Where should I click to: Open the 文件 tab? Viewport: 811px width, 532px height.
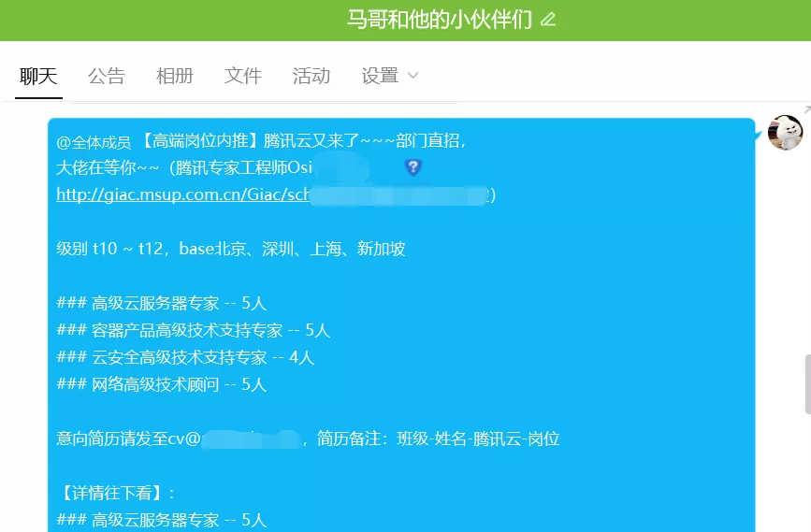pyautogui.click(x=243, y=76)
